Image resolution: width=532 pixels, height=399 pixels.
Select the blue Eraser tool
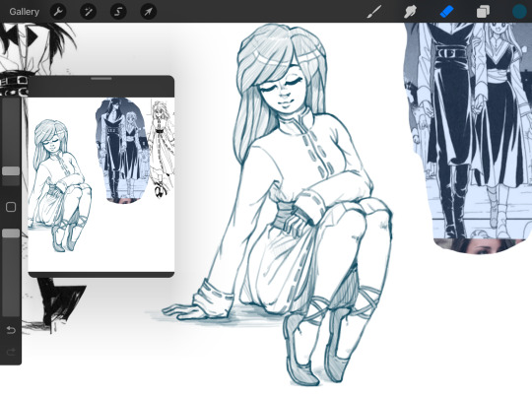pyautogui.click(x=446, y=12)
